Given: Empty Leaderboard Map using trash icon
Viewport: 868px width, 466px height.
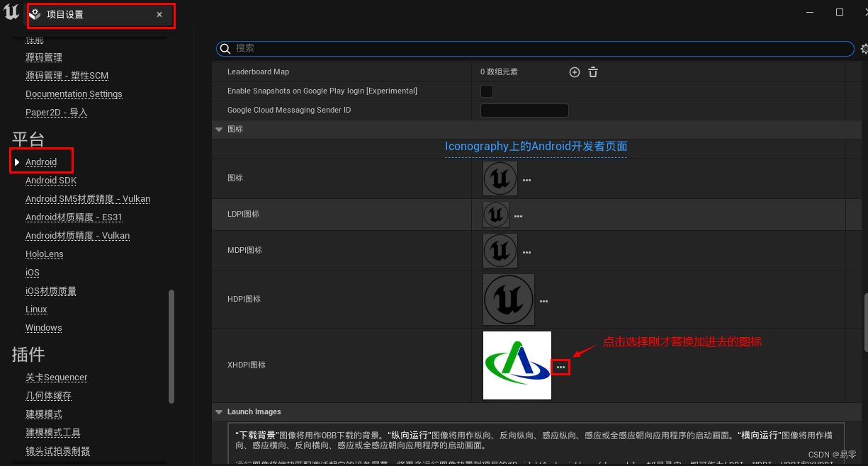Looking at the screenshot, I should (592, 72).
